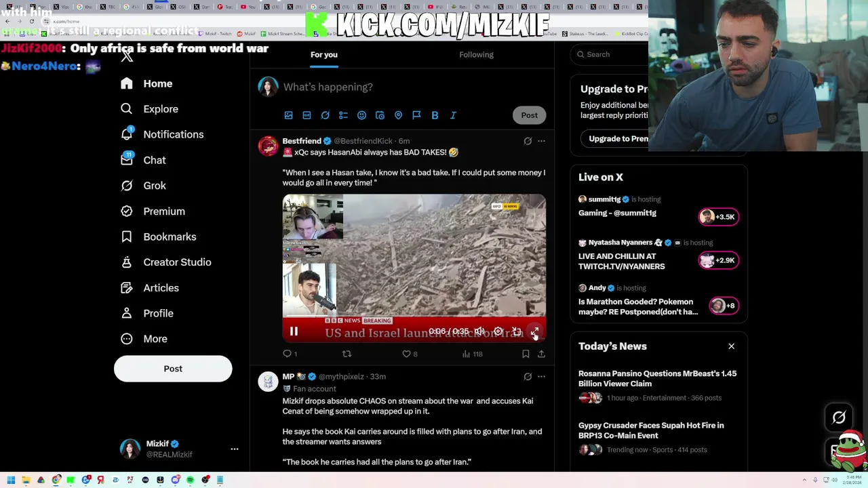Click Grok explain icon on MP post
This screenshot has height=488, width=868.
coord(528,376)
